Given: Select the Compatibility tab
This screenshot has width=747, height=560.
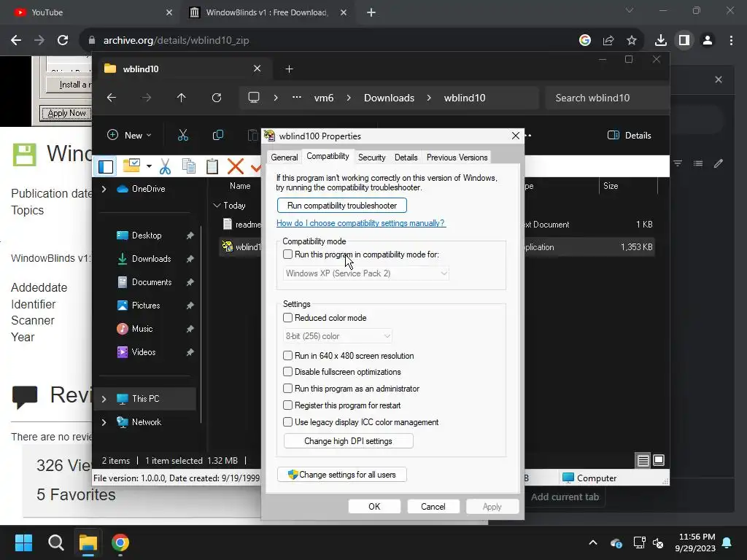Looking at the screenshot, I should [x=328, y=156].
